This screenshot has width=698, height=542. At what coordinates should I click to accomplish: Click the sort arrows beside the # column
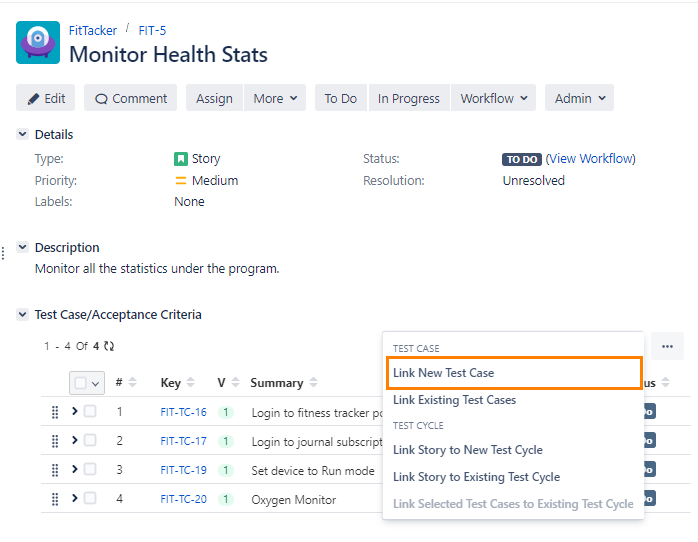132,382
